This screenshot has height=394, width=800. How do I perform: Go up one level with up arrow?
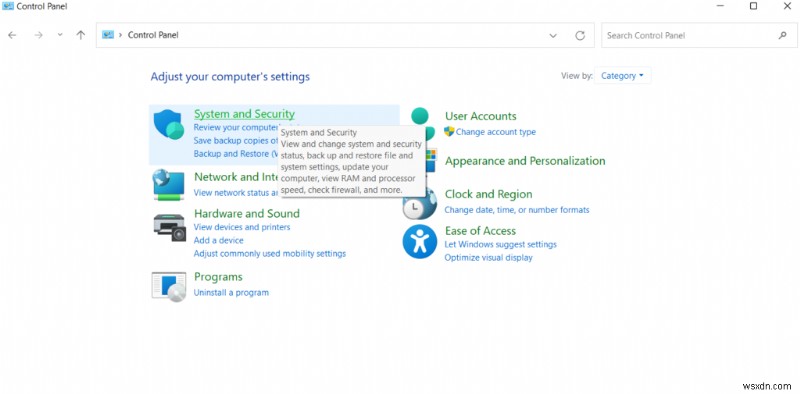click(81, 35)
